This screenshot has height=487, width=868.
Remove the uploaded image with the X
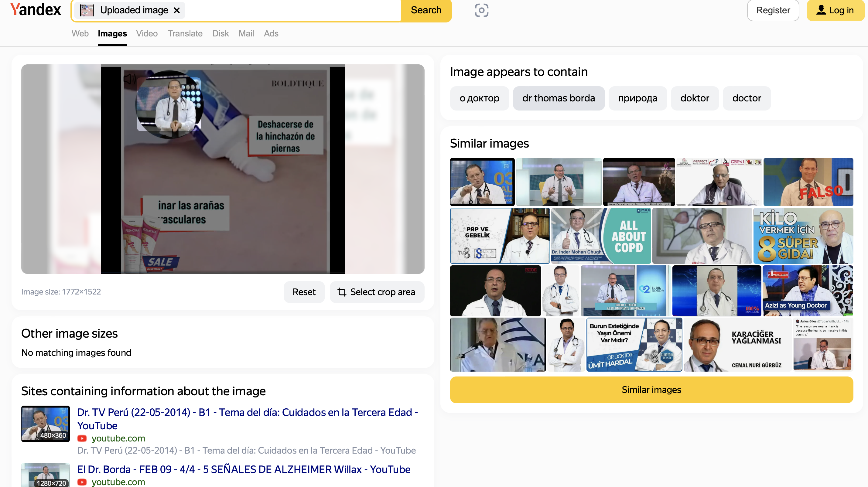(176, 10)
